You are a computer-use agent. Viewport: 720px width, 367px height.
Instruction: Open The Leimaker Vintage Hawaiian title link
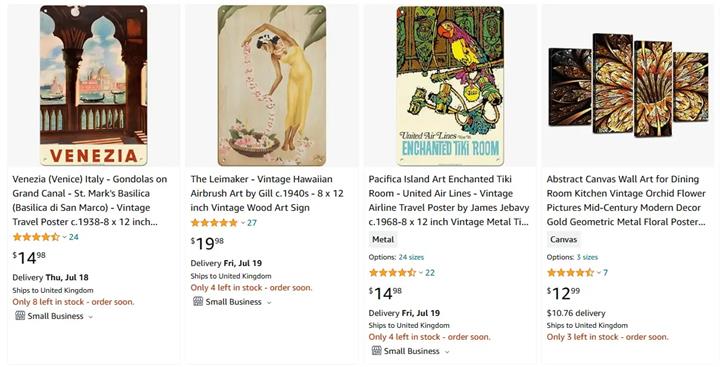267,193
